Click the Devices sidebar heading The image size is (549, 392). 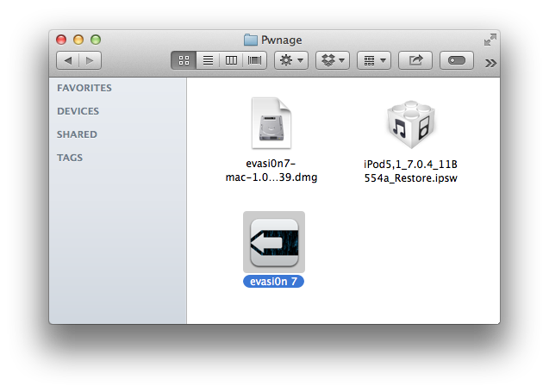coord(78,111)
